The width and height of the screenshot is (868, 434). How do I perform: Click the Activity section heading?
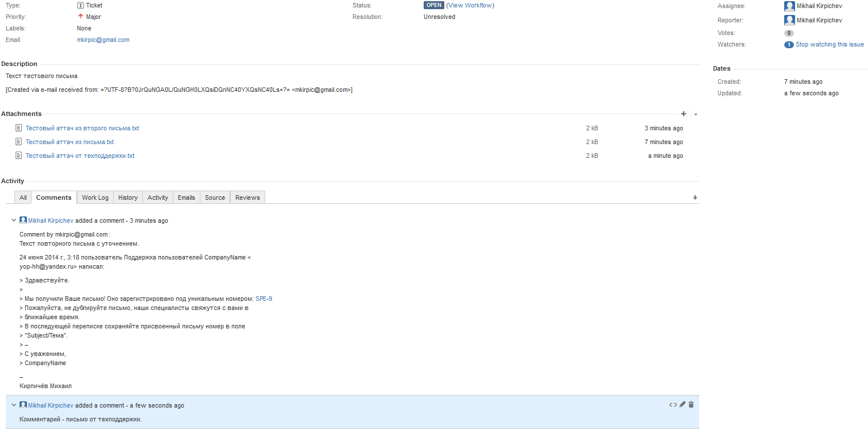[x=13, y=181]
